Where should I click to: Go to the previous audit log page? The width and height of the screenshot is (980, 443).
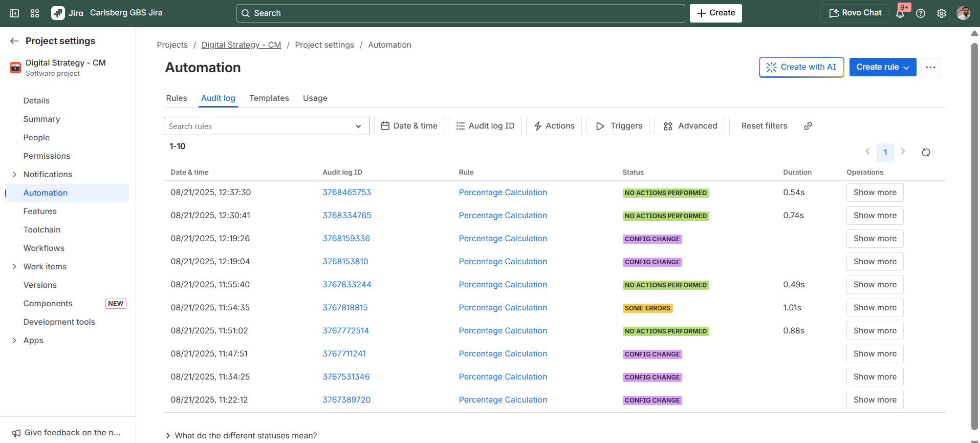click(x=867, y=152)
